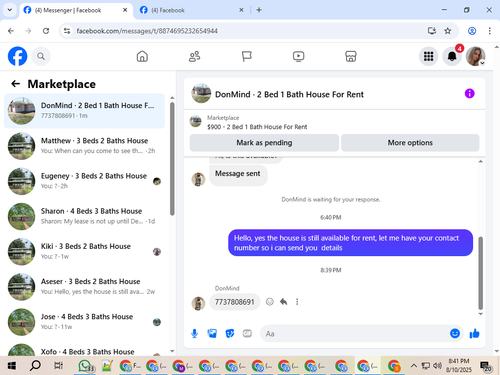The image size is (500, 375).
Task: Expand the tab search dropdown
Action: 10,10
